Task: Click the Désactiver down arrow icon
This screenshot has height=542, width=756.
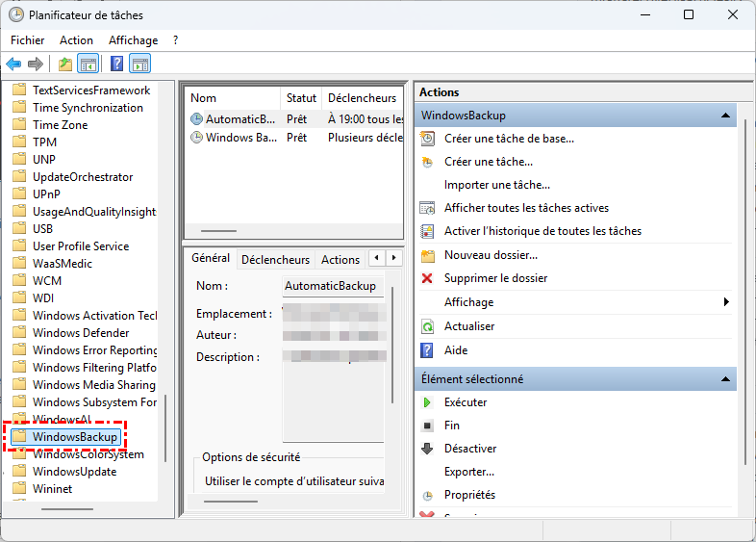Action: pos(427,449)
